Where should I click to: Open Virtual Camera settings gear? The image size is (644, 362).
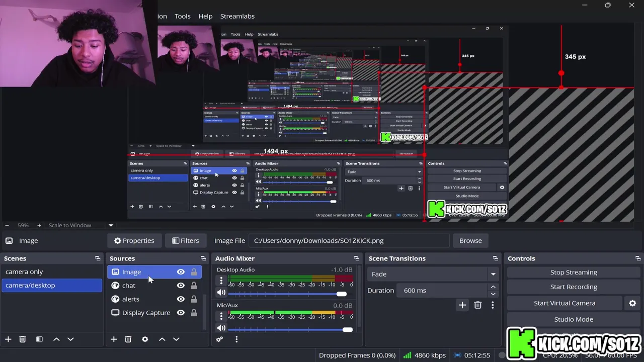(632, 303)
